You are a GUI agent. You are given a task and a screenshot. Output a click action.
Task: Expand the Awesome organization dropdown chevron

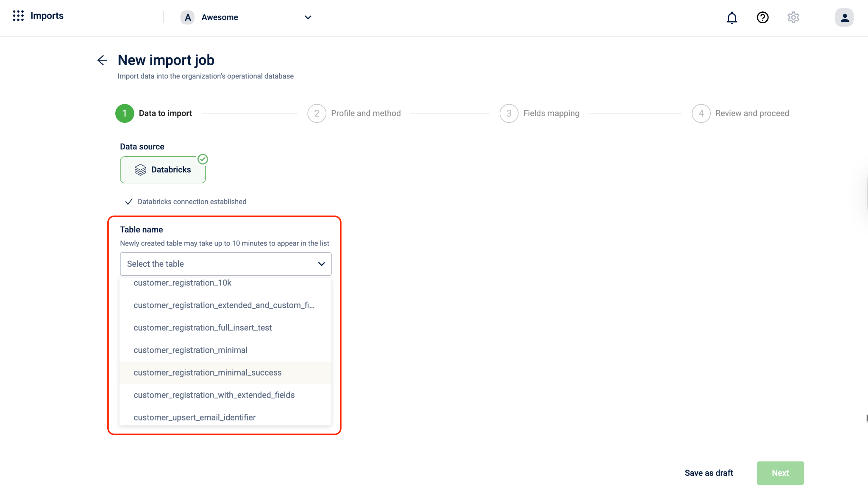[x=308, y=17]
